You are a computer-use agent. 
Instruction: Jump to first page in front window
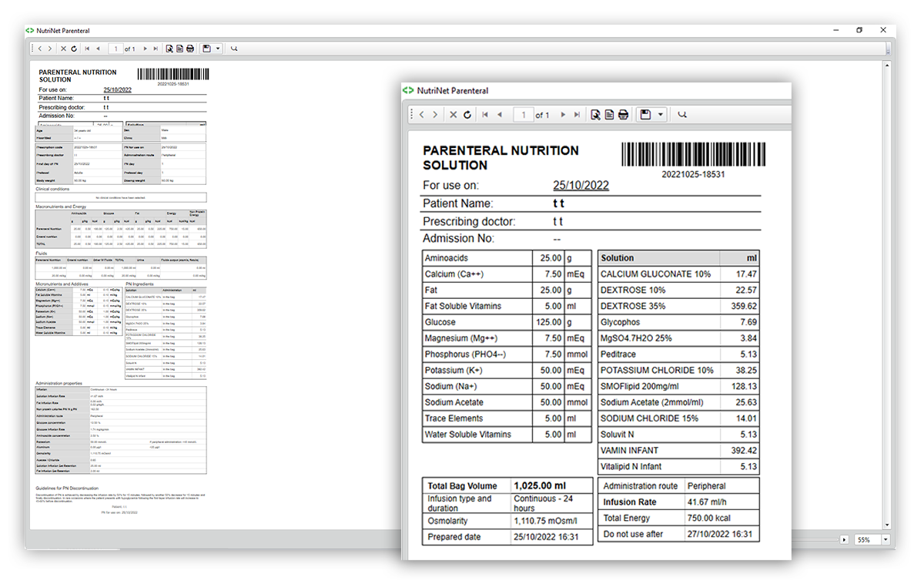485,115
